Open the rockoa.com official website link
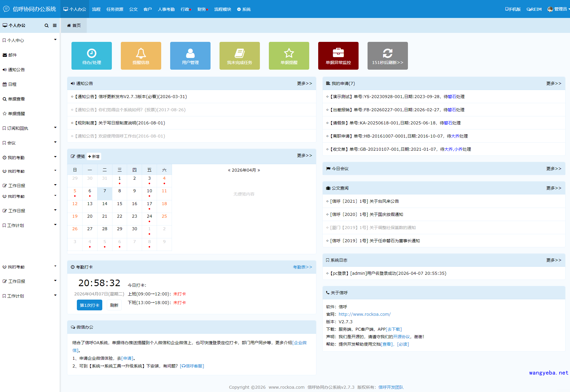Screen dimensions: 570x392 [x=365, y=314]
